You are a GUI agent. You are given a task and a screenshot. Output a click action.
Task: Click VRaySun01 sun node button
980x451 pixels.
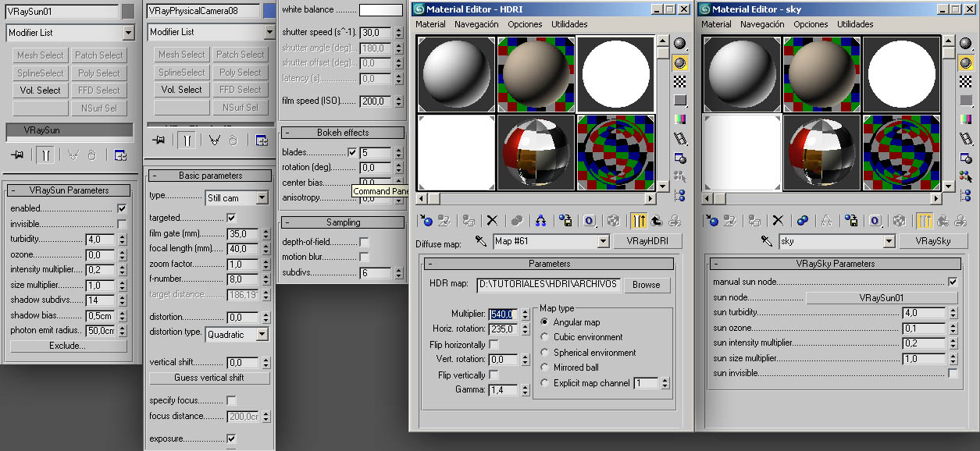[x=882, y=297]
